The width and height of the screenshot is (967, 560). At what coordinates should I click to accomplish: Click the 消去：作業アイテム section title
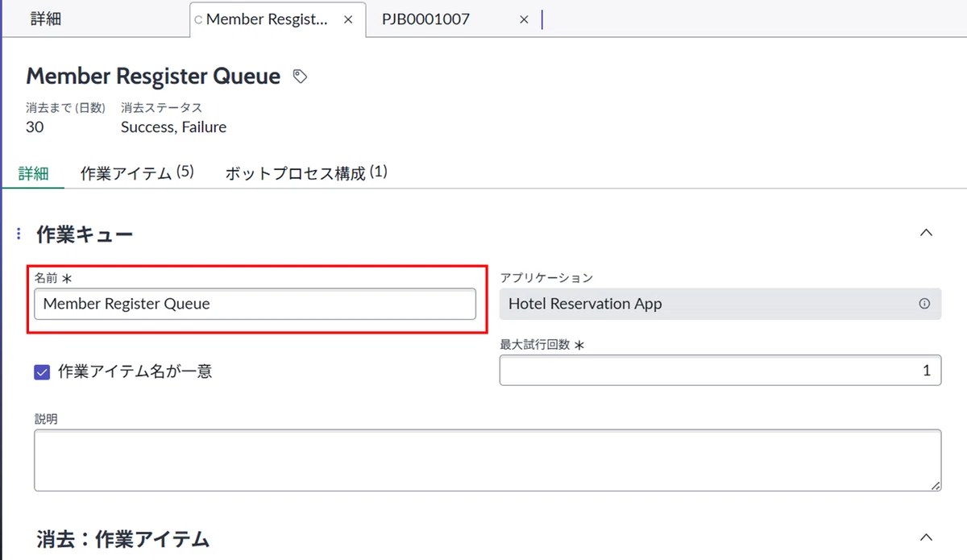[122, 539]
